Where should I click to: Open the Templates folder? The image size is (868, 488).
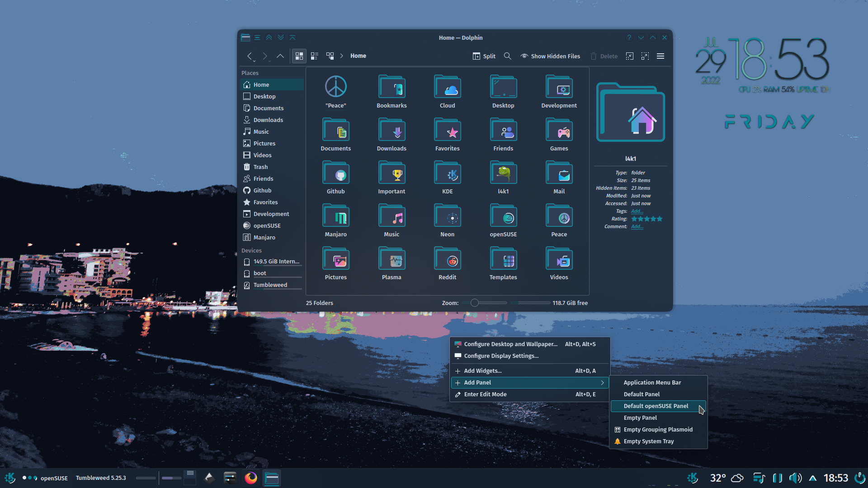(x=503, y=264)
